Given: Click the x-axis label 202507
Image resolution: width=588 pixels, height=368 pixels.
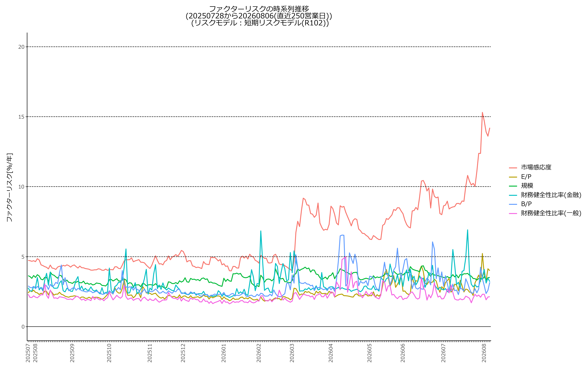Looking at the screenshot, I should pos(28,353).
